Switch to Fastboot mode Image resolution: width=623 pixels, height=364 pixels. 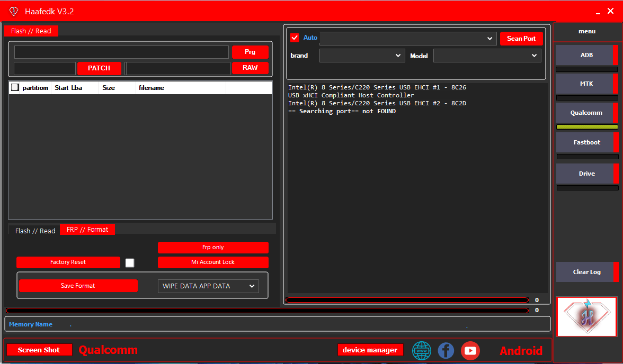(x=586, y=142)
